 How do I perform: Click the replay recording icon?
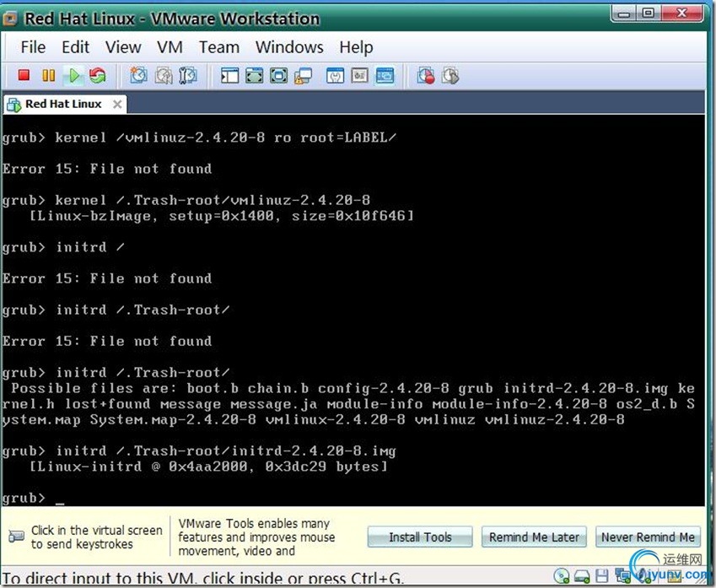click(x=450, y=75)
